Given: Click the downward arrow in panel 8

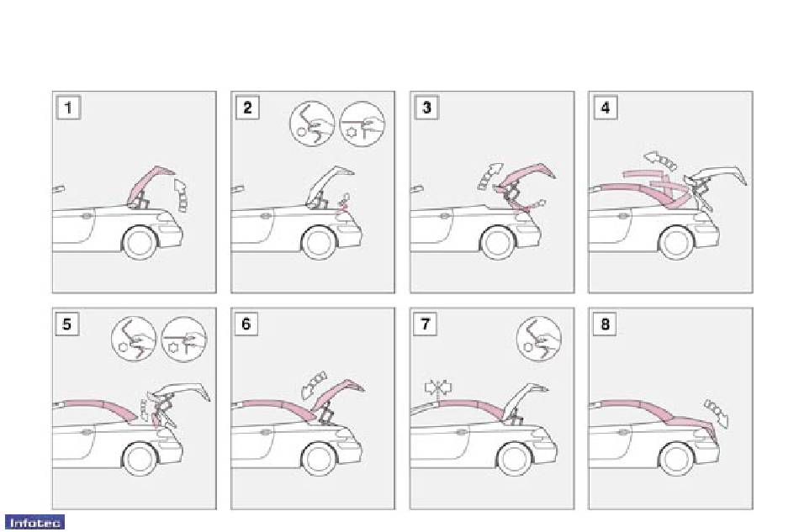Looking at the screenshot, I should point(717,413).
